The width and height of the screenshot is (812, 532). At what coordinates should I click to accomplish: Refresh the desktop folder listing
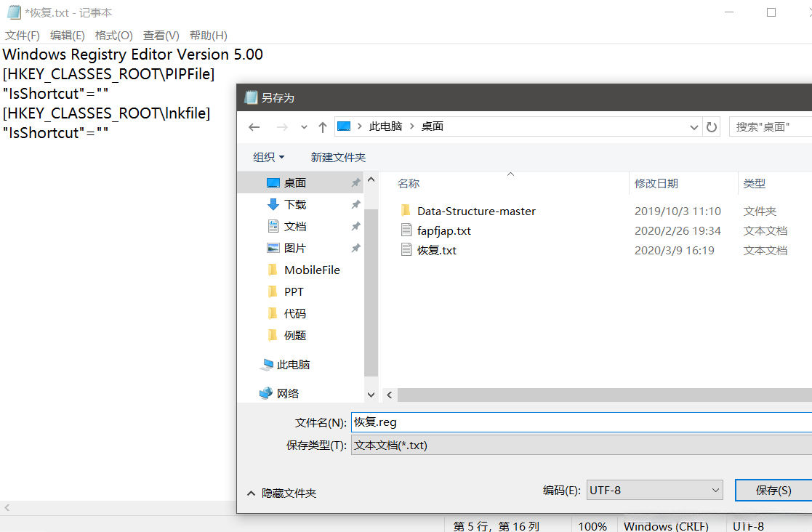[712, 126]
